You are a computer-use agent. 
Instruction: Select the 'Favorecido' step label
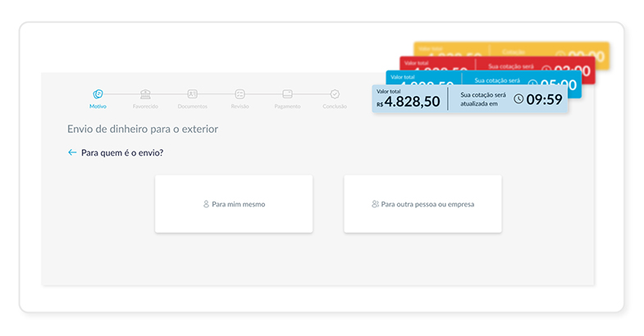[145, 107]
